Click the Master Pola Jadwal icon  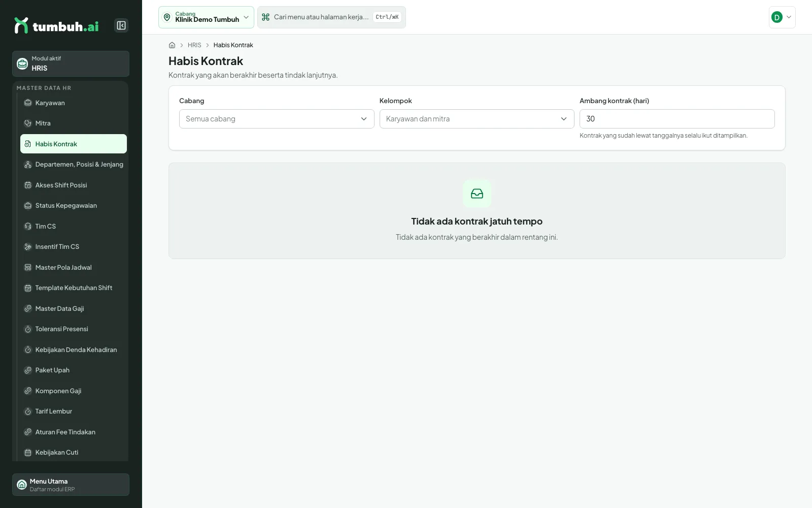click(x=28, y=267)
